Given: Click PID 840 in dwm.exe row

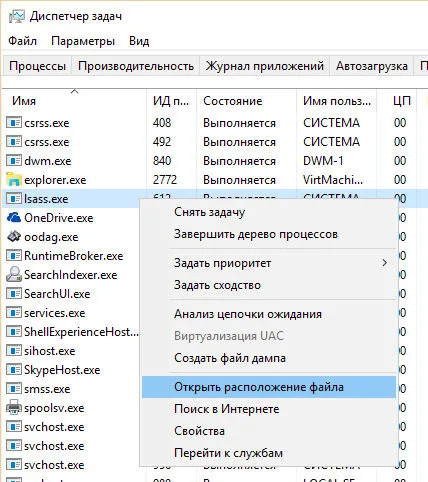Looking at the screenshot, I should 162,161.
